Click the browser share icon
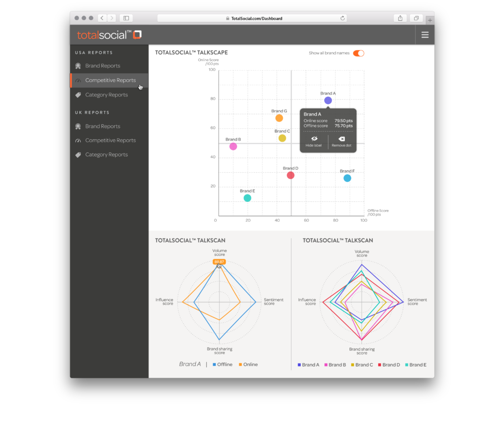Viewport: 504px width, 428px height. 400,18
